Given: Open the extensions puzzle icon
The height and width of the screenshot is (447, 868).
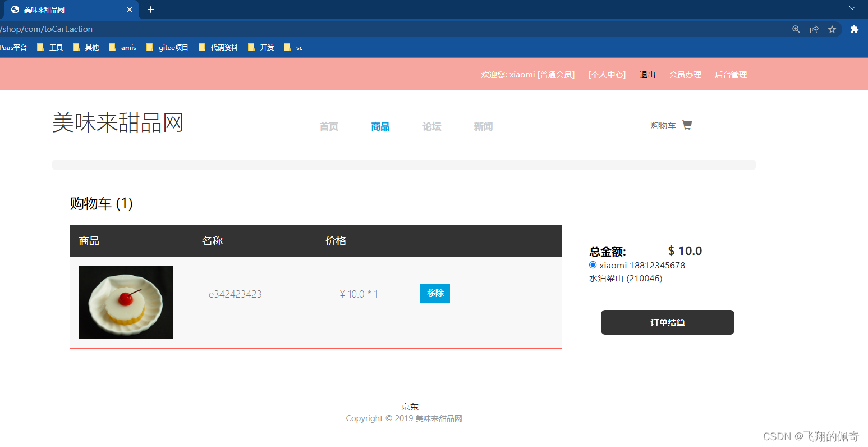Looking at the screenshot, I should [854, 29].
